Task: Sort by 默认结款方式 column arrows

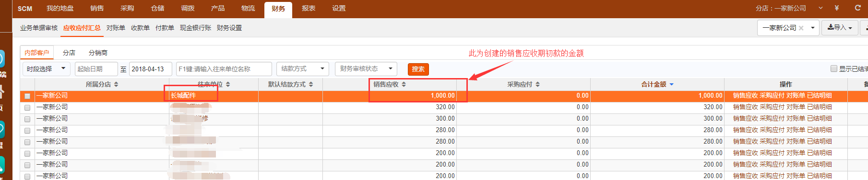Action: [311, 84]
